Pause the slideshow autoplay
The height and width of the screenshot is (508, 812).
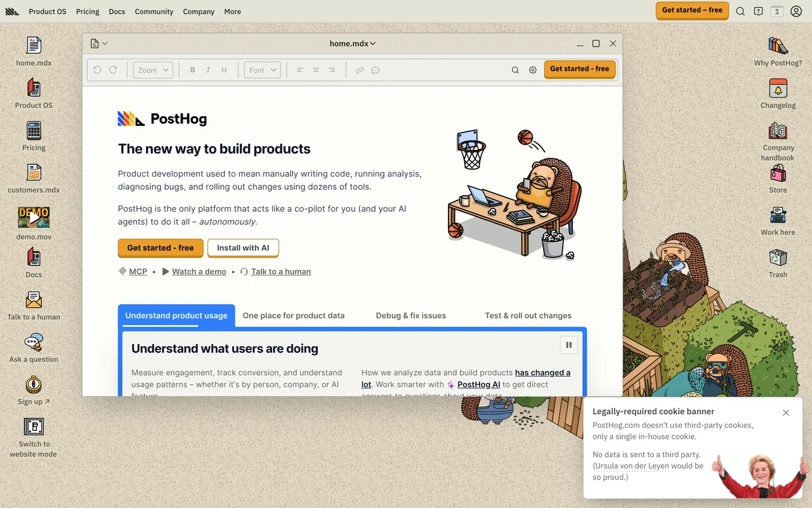coord(568,345)
